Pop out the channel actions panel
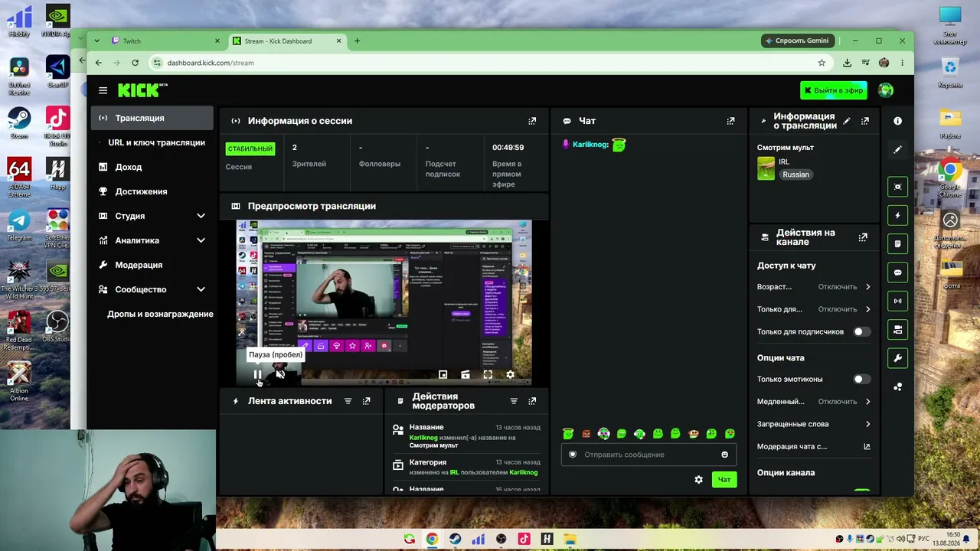The image size is (980, 551). [x=863, y=237]
